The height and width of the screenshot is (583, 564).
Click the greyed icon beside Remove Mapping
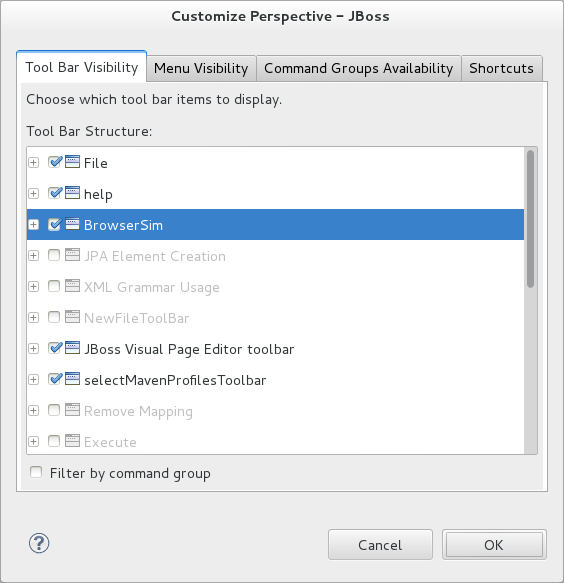click(x=72, y=410)
